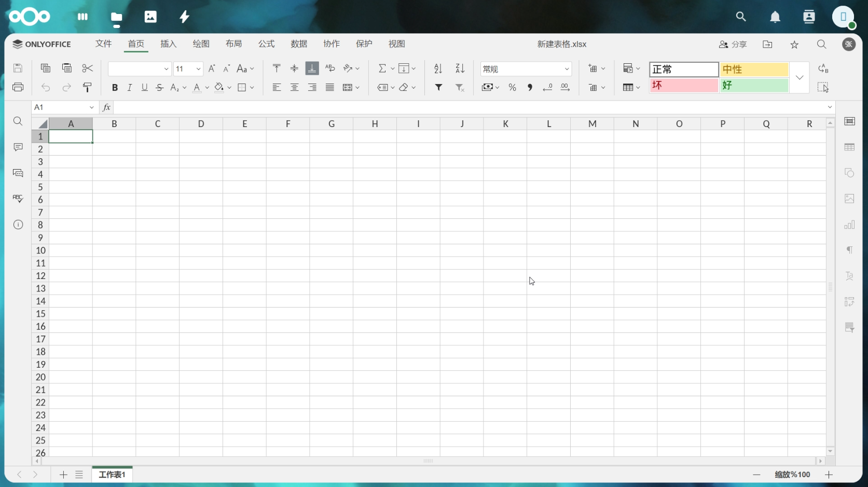Click the Print icon
Viewport: 868px width, 487px height.
18,87
